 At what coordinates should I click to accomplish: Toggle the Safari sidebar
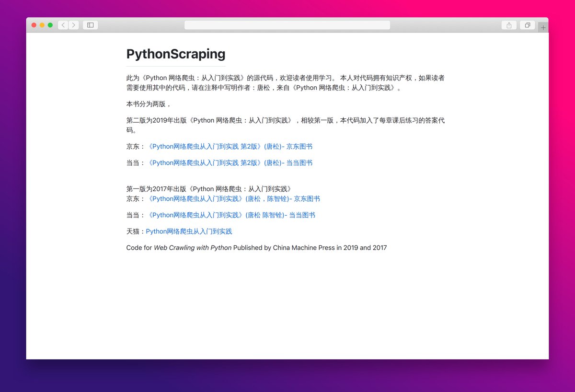(x=90, y=25)
